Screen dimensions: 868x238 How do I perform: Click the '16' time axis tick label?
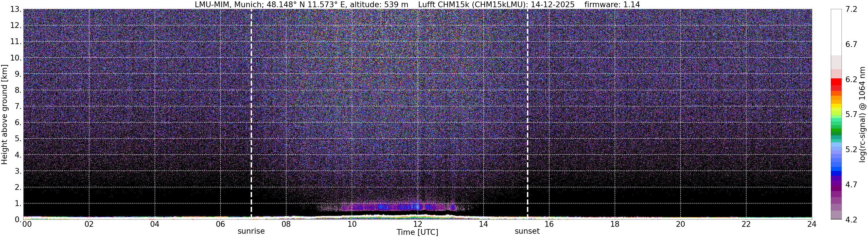point(549,224)
